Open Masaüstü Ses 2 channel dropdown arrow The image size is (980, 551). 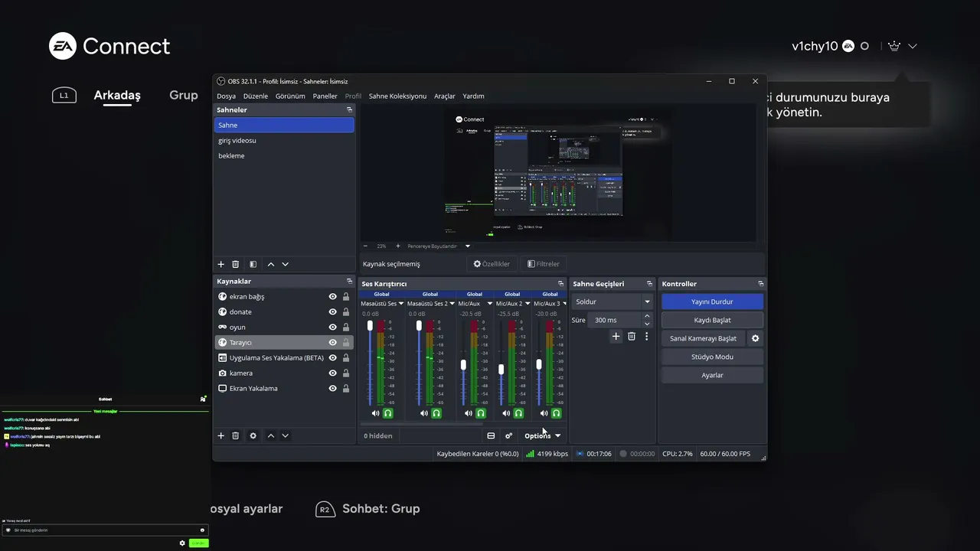pos(450,304)
